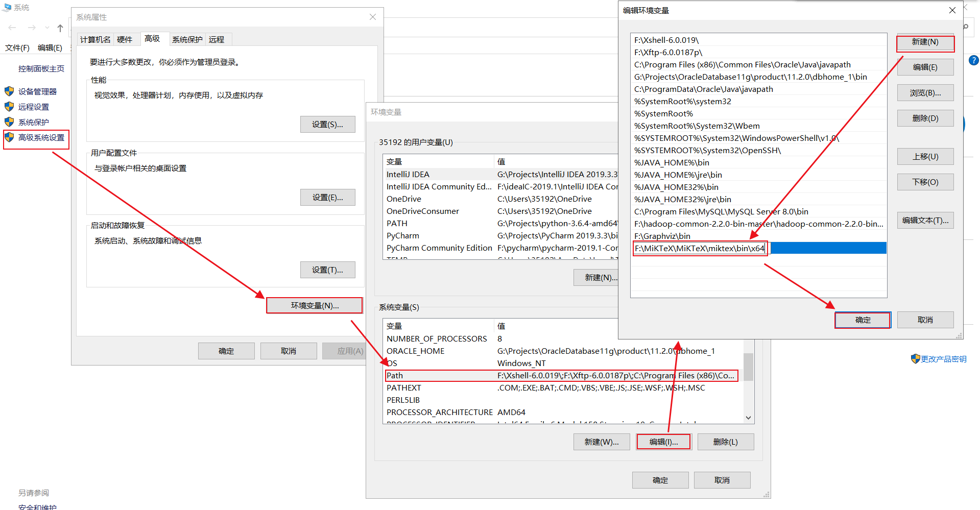The width and height of the screenshot is (980, 510).
Task: Open 控制面板主页 link
Action: tap(41, 68)
